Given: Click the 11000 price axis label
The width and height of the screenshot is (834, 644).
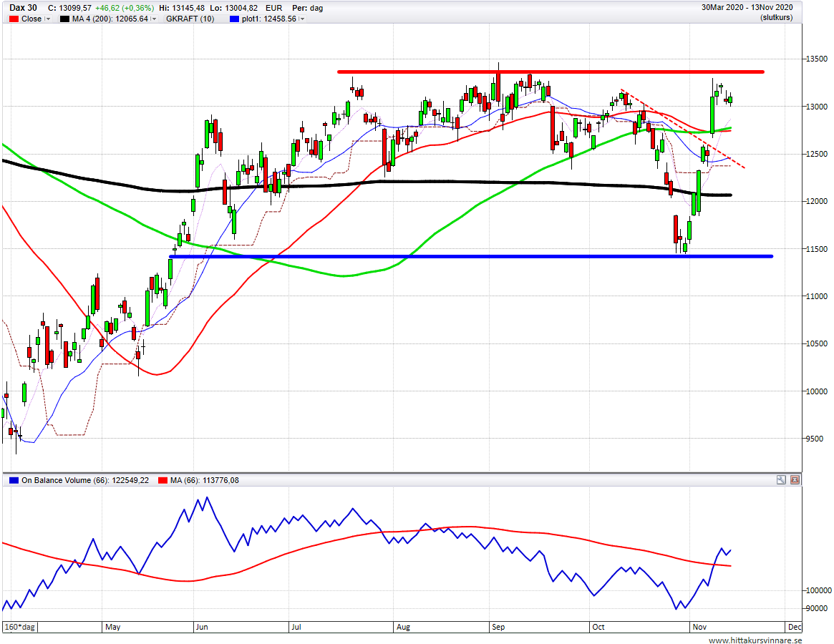Looking at the screenshot, I should [816, 296].
